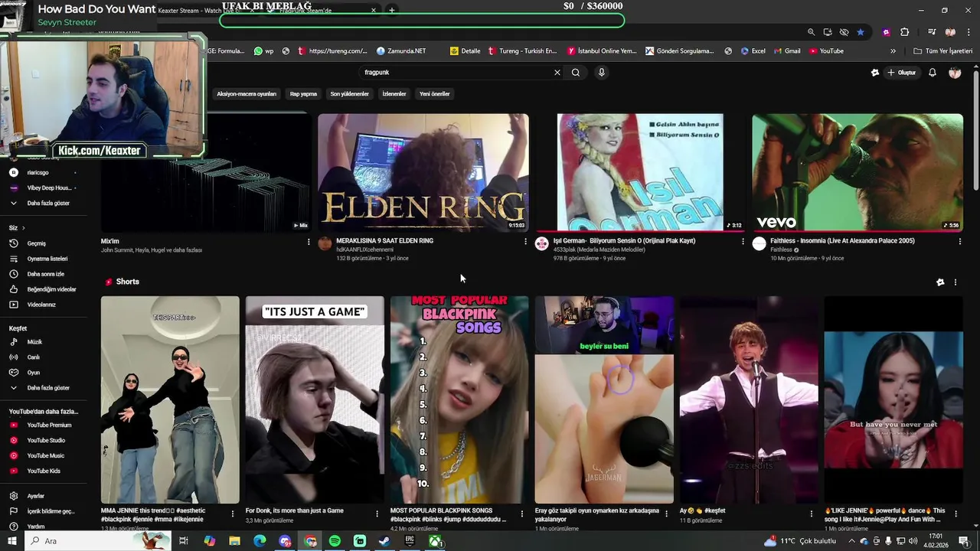Open Steam from the taskbar
Viewport: 980px width, 551px height.
point(384,541)
